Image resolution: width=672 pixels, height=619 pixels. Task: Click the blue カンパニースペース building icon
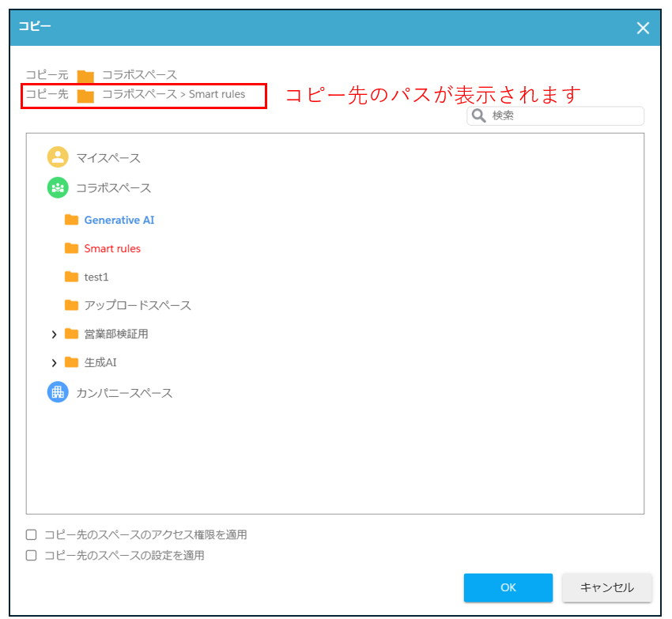[x=58, y=392]
